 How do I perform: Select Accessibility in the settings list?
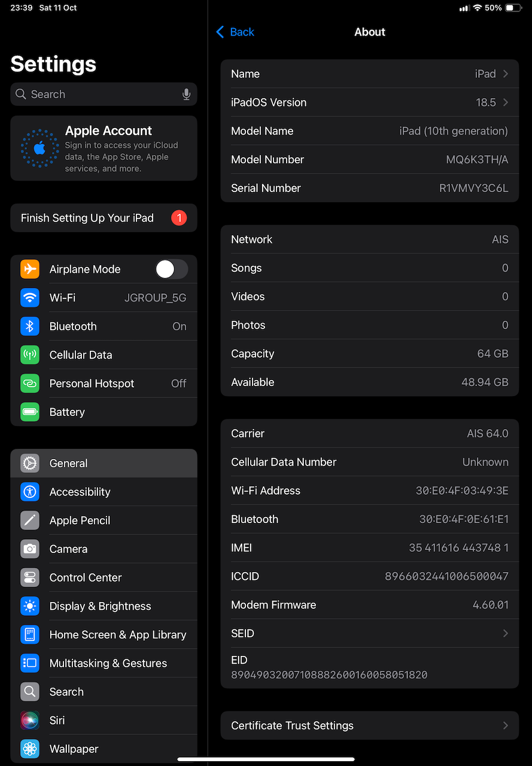[80, 492]
